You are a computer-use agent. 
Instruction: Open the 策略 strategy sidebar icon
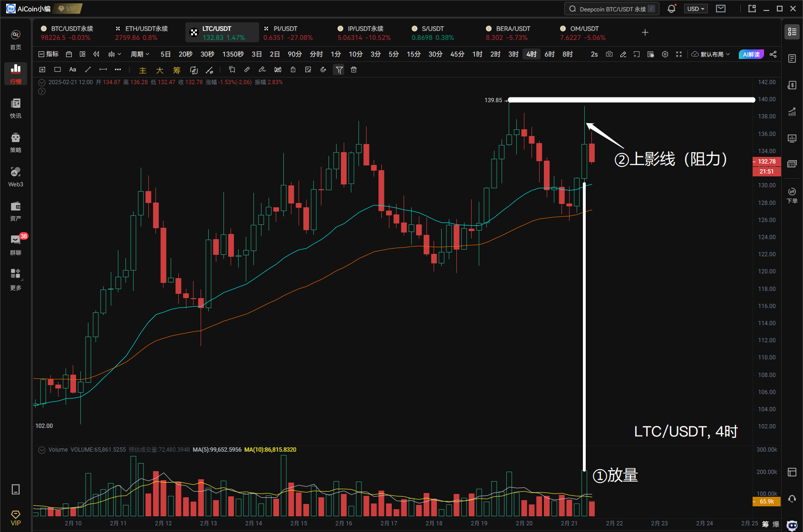16,142
